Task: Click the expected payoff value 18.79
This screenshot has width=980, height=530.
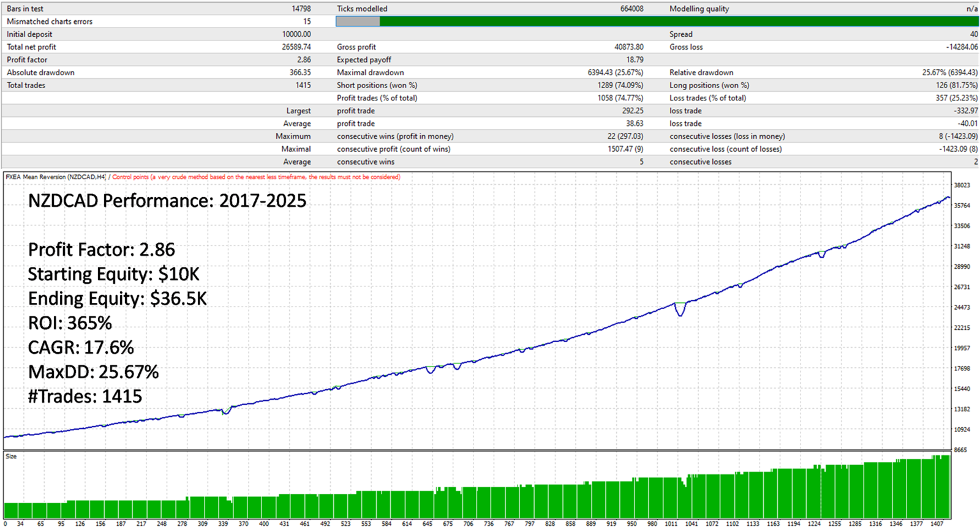Action: [635, 60]
